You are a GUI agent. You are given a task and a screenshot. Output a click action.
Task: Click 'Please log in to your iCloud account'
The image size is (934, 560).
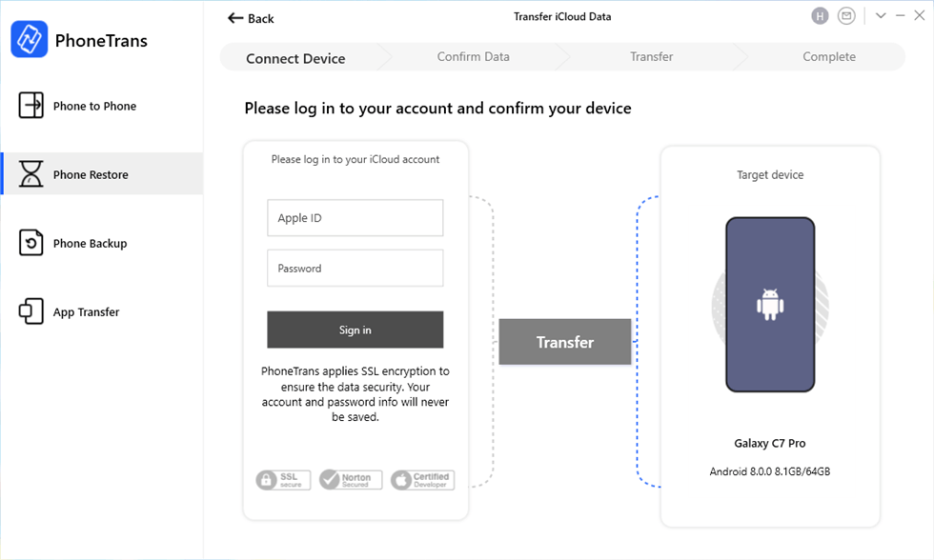[355, 159]
